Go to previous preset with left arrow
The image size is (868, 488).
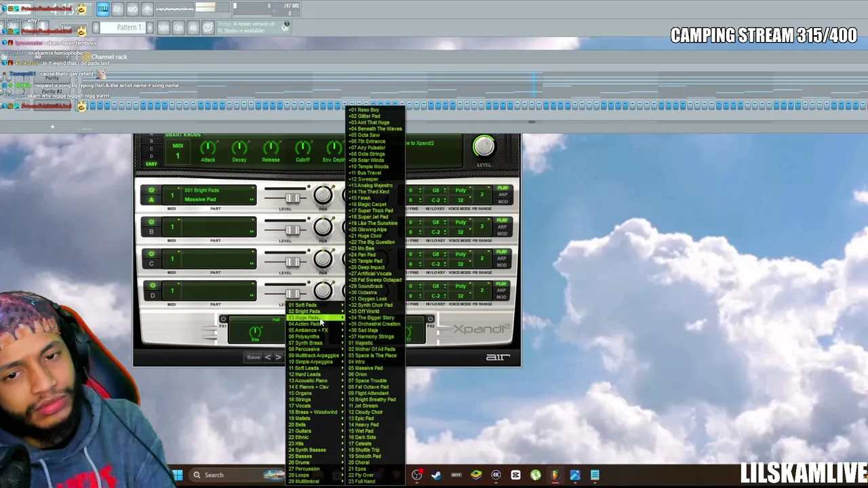tap(268, 357)
